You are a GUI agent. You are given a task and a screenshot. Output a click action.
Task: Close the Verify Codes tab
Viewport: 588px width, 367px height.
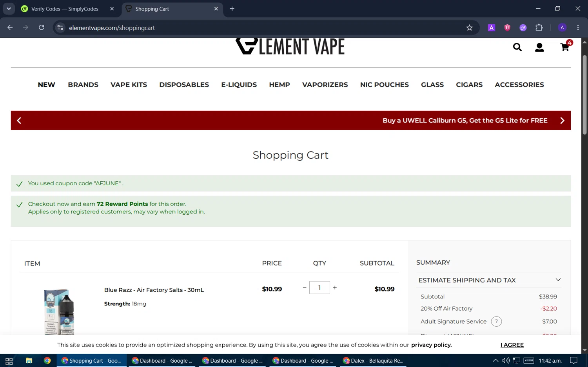click(112, 9)
